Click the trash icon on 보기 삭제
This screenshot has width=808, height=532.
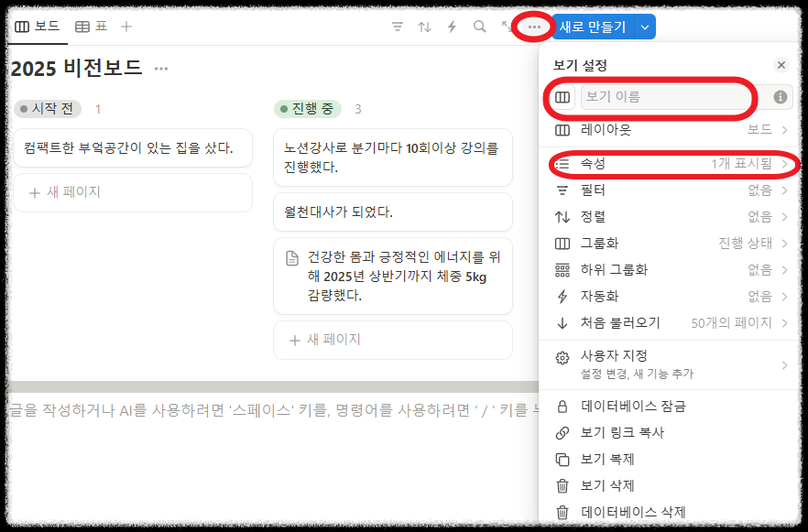(x=562, y=485)
